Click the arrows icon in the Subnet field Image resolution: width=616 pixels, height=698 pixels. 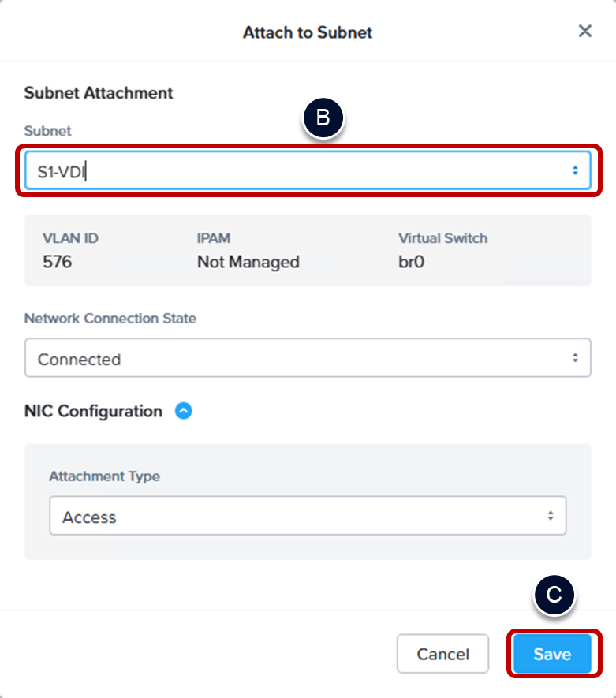pos(575,170)
